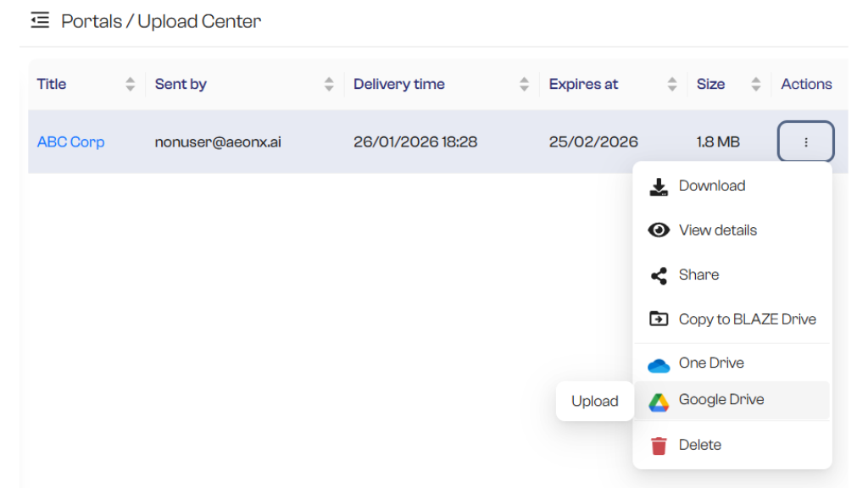Choose Delete from the actions menu
868x488 pixels.
[700, 445]
